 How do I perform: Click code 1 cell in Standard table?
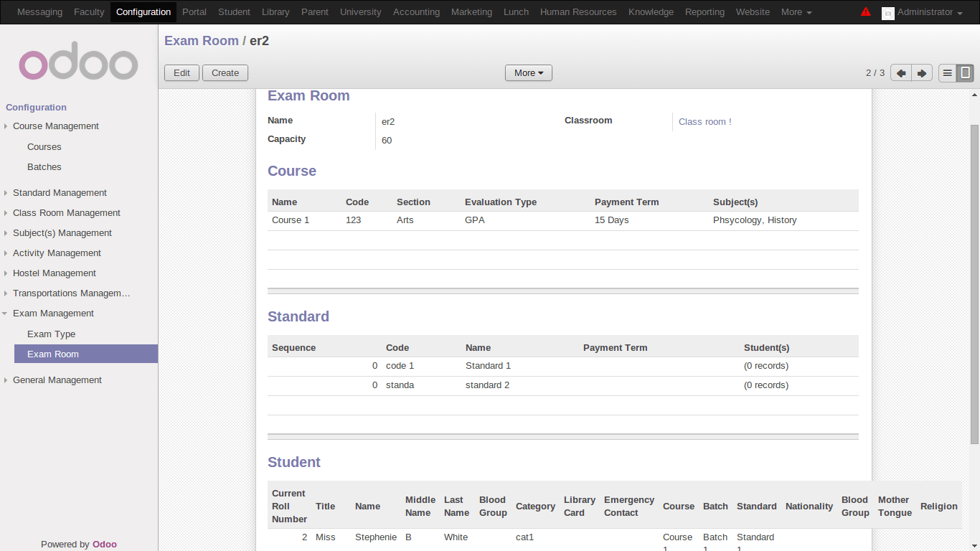400,366
